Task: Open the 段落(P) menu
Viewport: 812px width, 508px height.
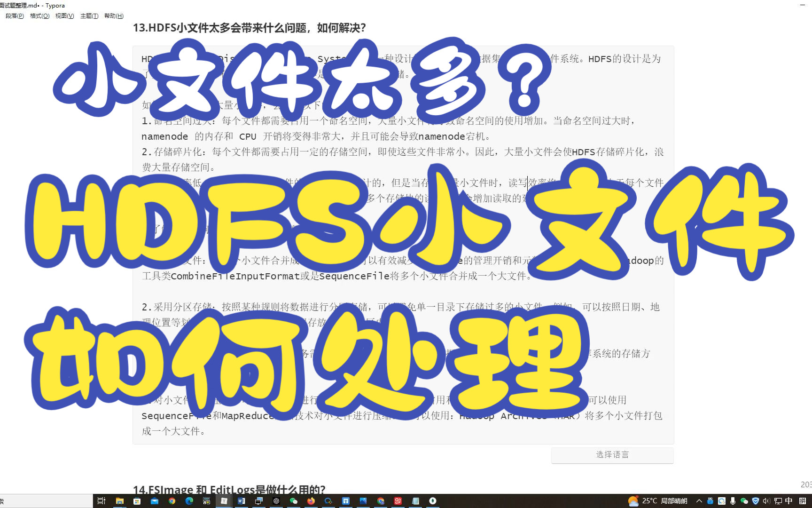Action: pyautogui.click(x=15, y=16)
